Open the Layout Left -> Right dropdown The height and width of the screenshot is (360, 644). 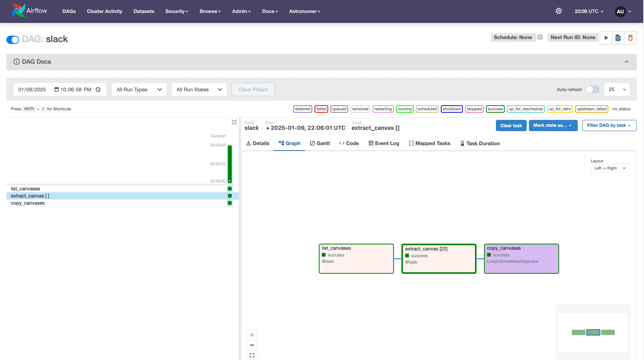610,168
